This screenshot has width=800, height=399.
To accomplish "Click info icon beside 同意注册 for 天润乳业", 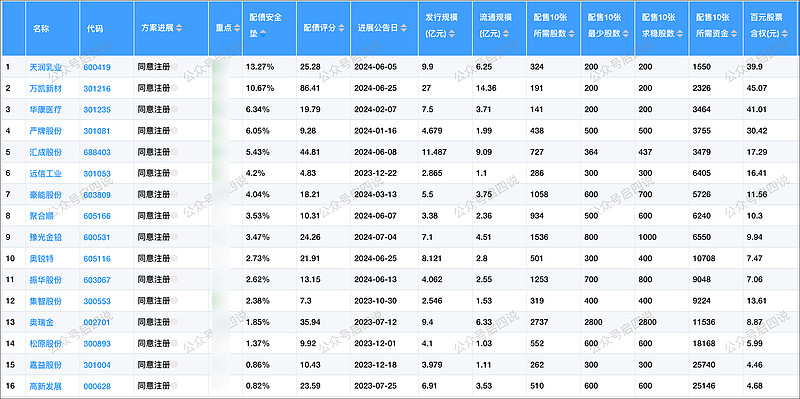I will [174, 67].
